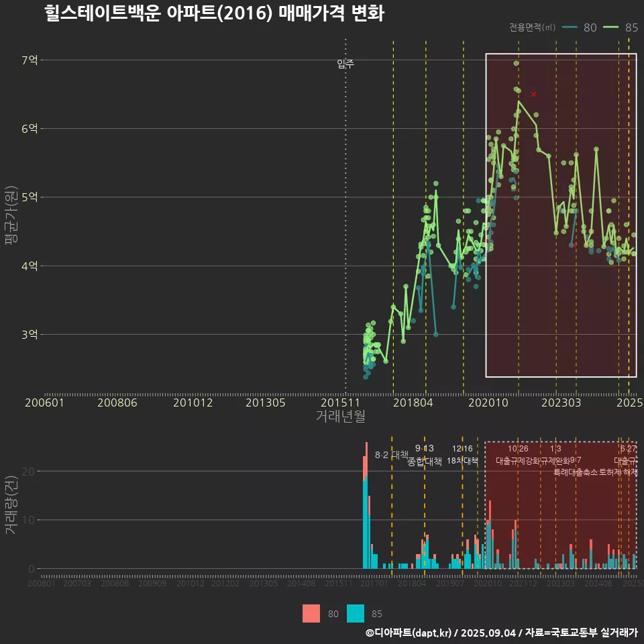
Task: Click the 9·13 종합대책 annotation
Action: [424, 455]
